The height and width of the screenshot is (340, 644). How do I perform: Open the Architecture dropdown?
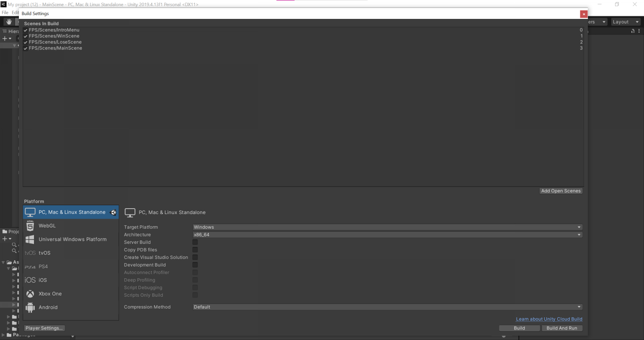pyautogui.click(x=386, y=235)
